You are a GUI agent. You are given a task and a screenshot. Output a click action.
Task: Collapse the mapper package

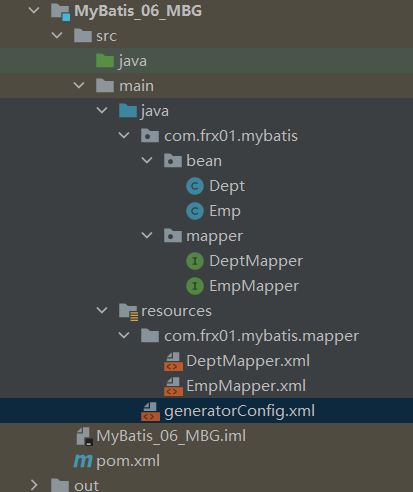pyautogui.click(x=147, y=235)
